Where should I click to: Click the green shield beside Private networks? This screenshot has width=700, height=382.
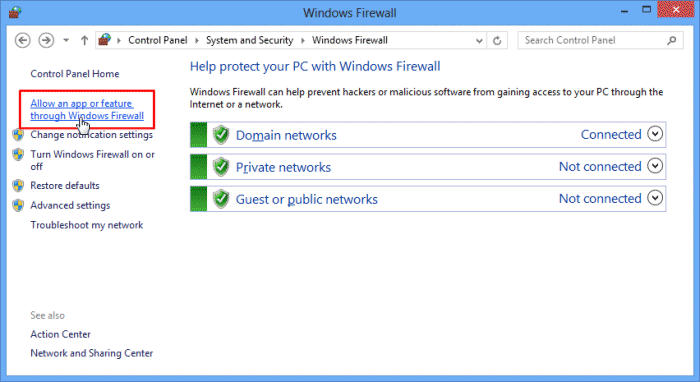(221, 167)
